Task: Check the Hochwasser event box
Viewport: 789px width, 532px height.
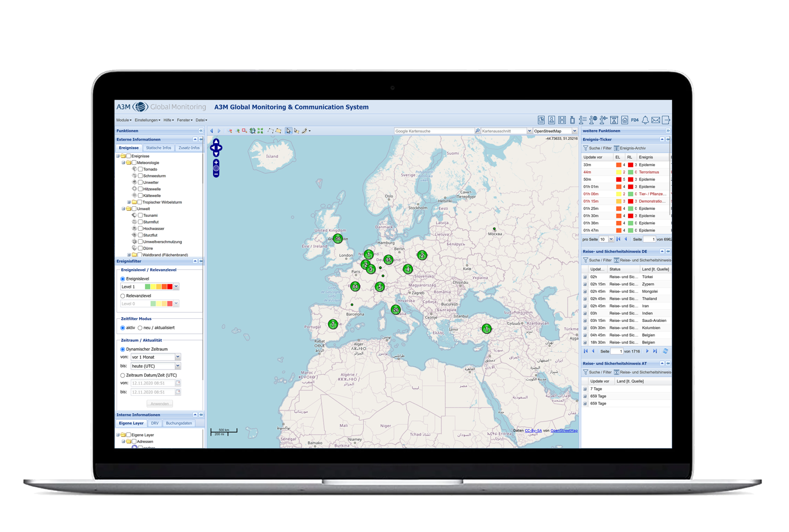Action: coord(141,229)
